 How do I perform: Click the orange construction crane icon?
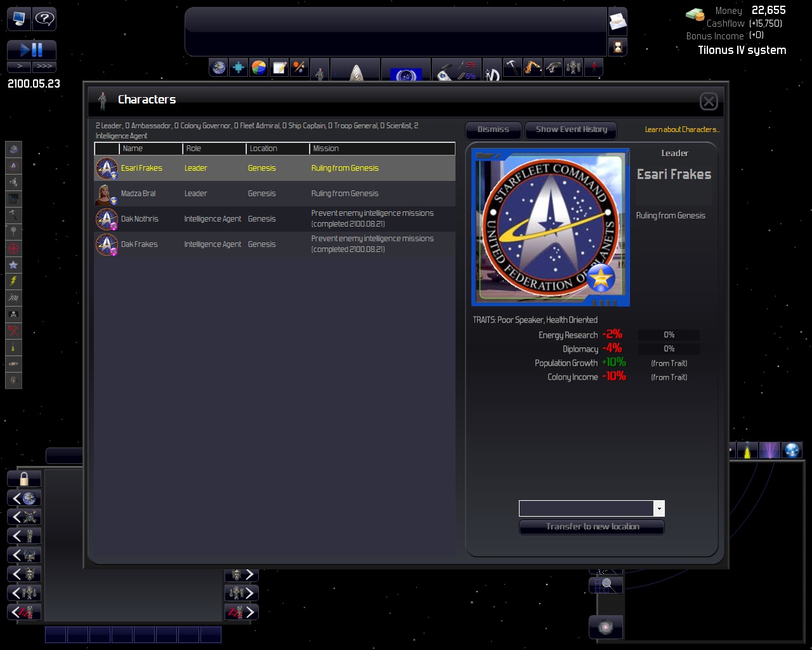coord(533,67)
